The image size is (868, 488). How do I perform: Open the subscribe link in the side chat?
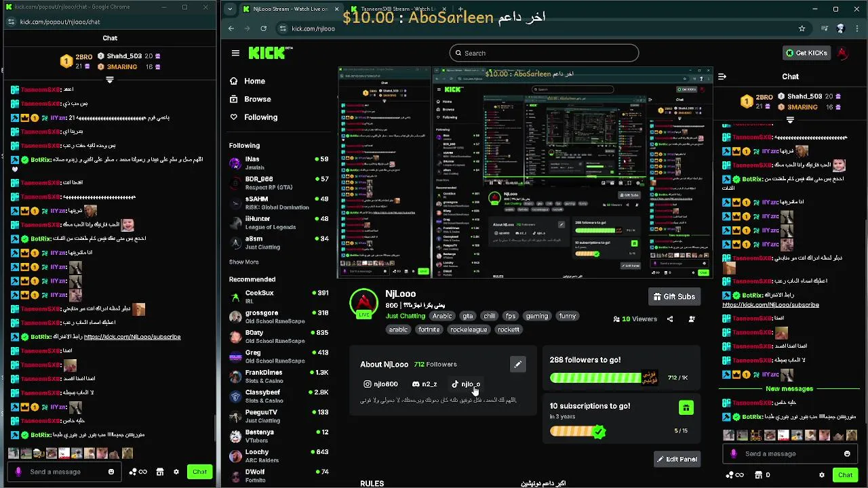coord(770,305)
